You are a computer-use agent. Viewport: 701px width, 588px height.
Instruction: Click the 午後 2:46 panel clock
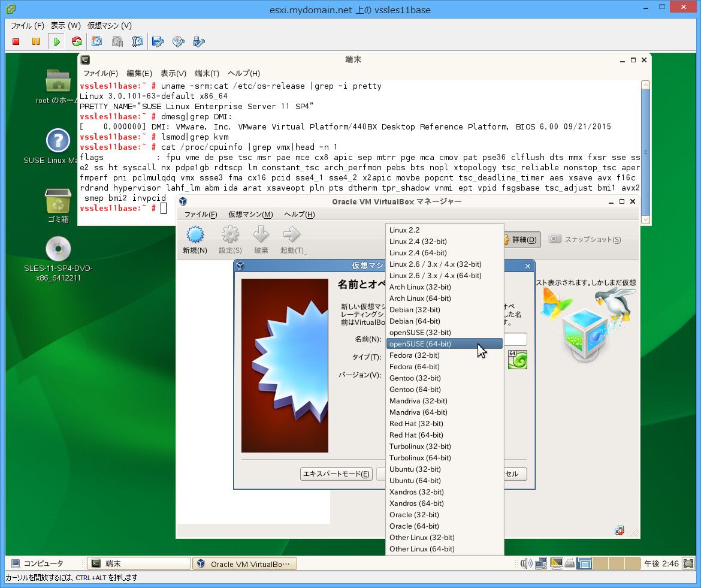[661, 563]
